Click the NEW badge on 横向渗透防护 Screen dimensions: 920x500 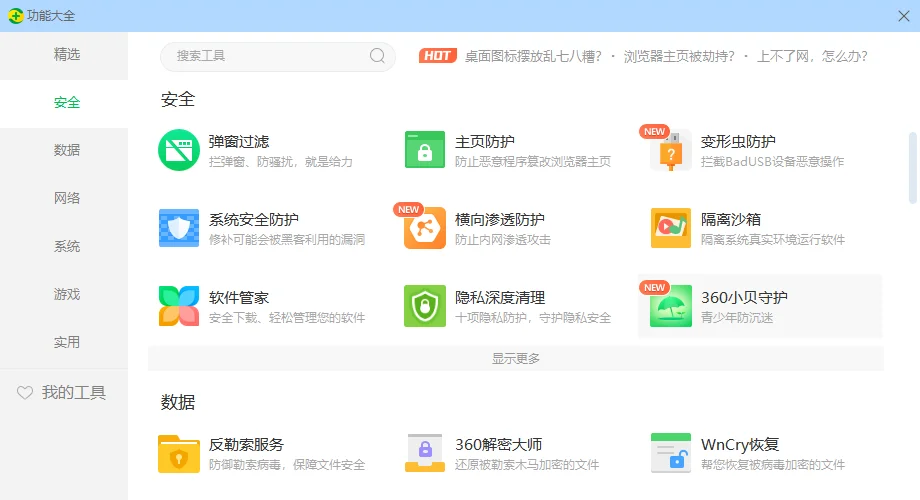[408, 210]
